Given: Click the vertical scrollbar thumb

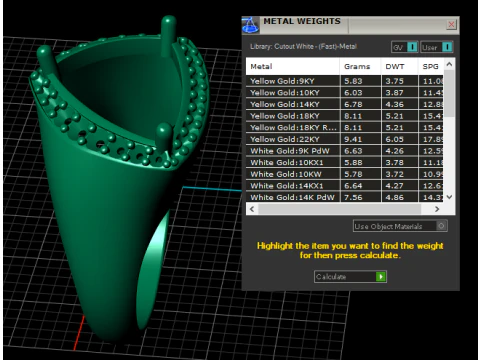Looking at the screenshot, I should [x=449, y=93].
